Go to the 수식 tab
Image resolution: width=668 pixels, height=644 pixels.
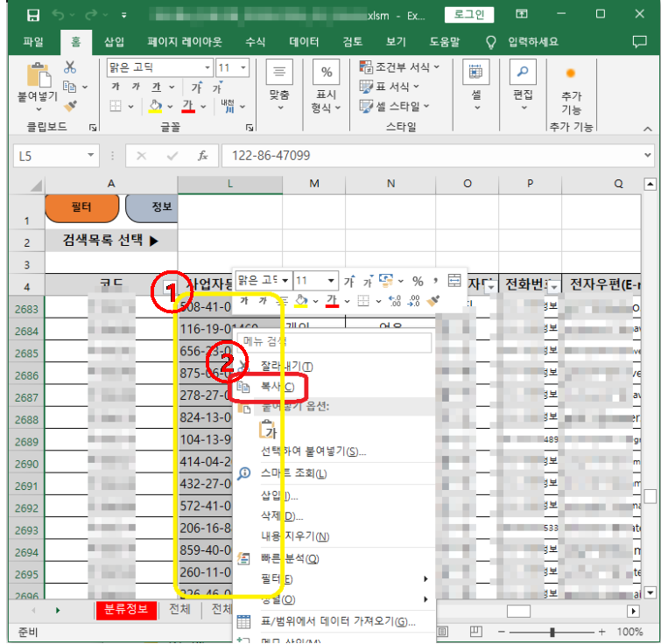[255, 42]
